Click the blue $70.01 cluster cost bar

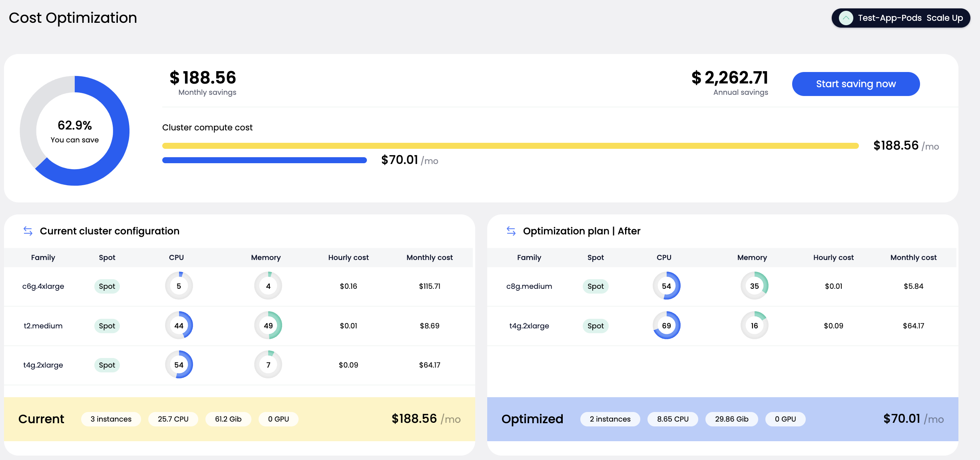point(265,160)
